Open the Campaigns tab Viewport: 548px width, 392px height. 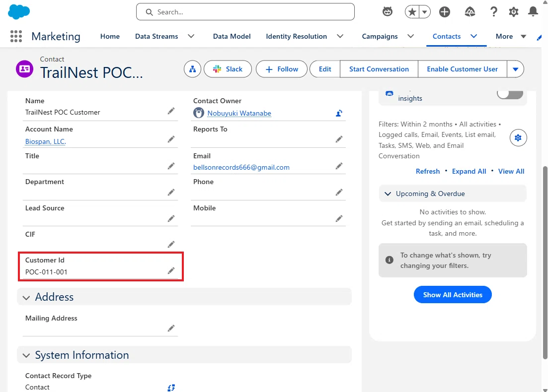pos(380,36)
